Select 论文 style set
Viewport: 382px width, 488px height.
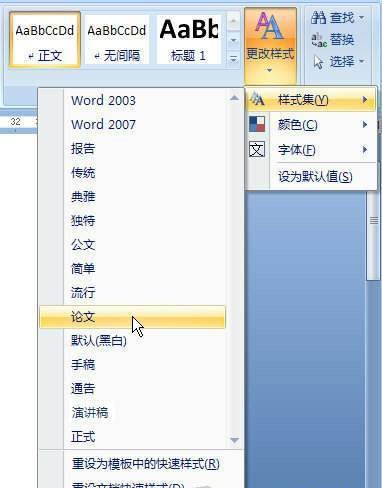click(x=132, y=317)
